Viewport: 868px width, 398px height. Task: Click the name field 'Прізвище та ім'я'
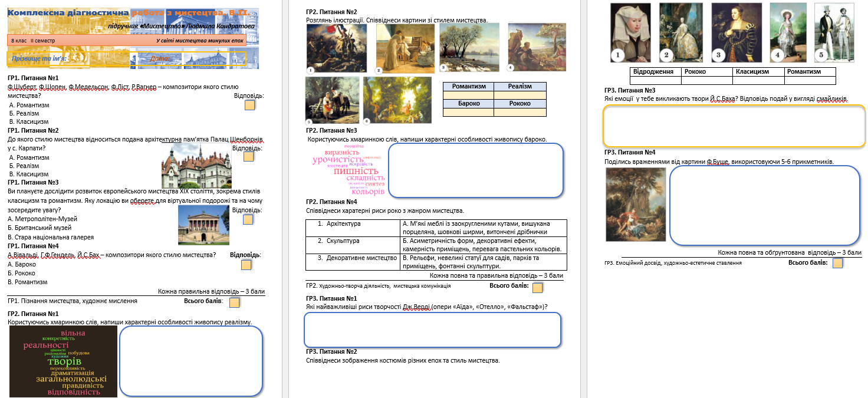[x=68, y=58]
